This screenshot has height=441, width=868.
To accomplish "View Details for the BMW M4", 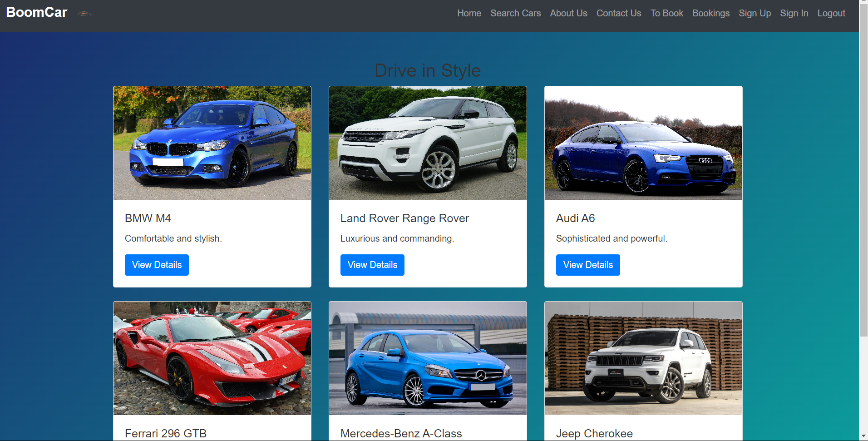I will [157, 265].
